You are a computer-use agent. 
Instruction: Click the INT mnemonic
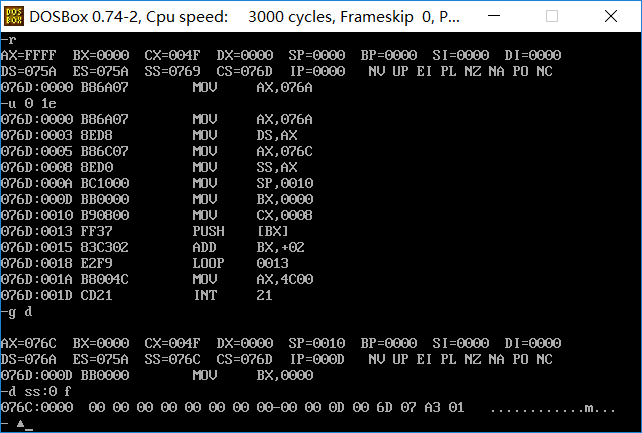205,295
